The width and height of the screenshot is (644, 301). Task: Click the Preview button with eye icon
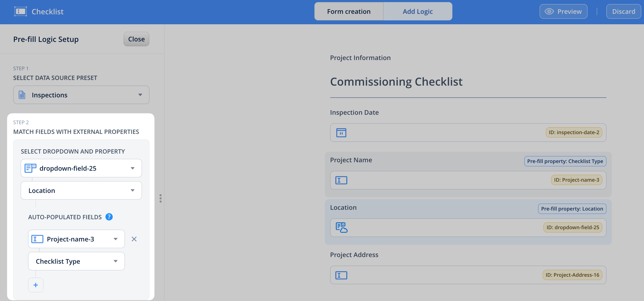tap(563, 11)
